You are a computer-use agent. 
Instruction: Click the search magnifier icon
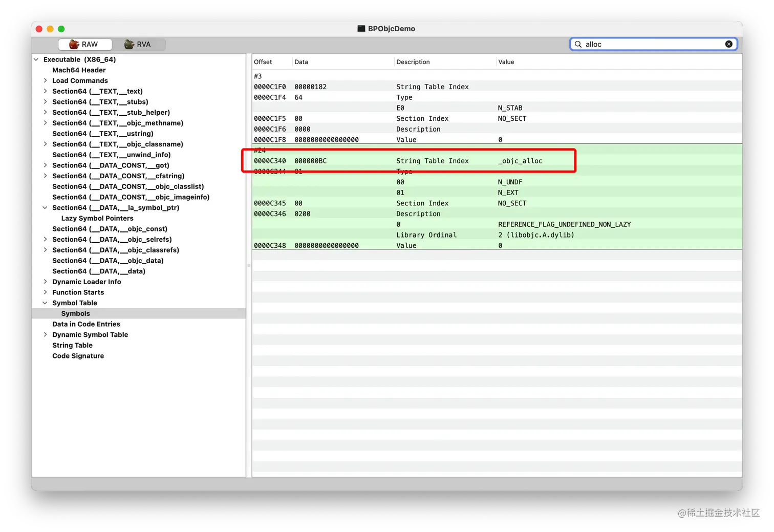pos(578,44)
